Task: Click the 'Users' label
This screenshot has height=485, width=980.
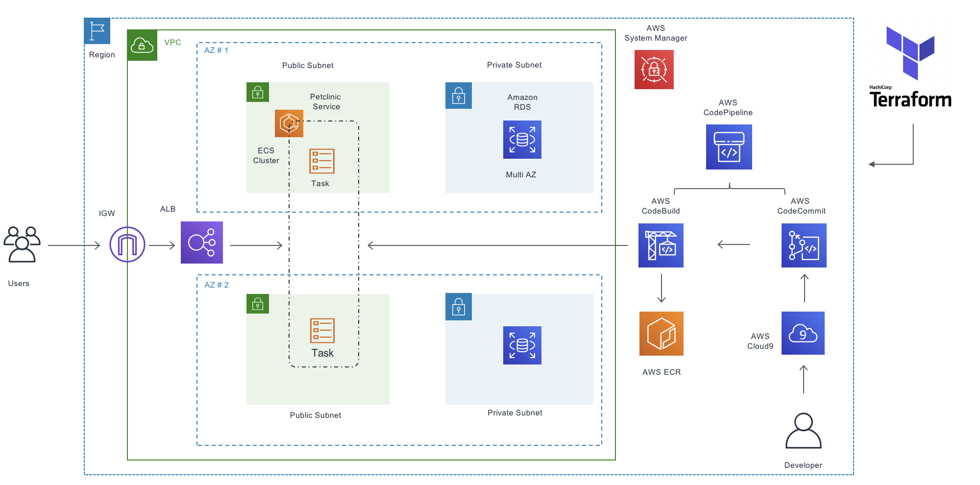Action: point(19,283)
